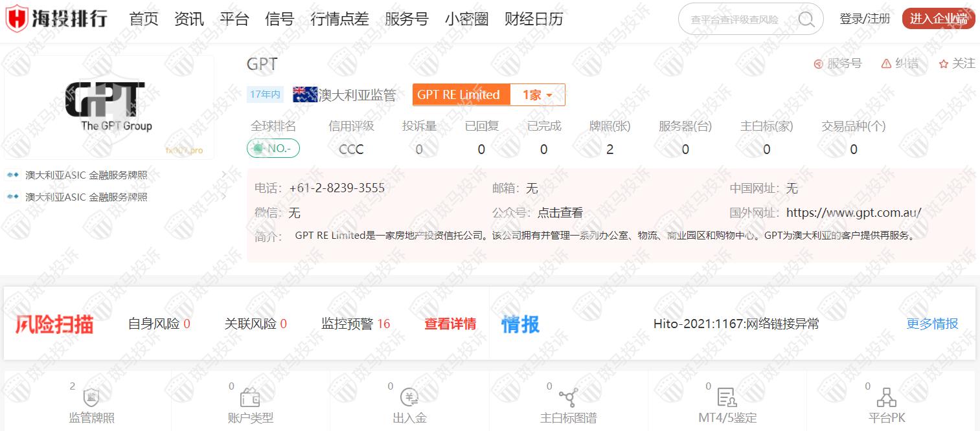Open the 主白标图谱 graph icon
This screenshot has height=431, width=980.
568,397
